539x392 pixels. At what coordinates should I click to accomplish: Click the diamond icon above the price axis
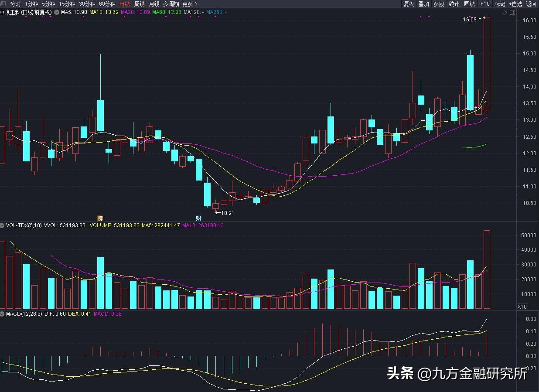[505, 12]
